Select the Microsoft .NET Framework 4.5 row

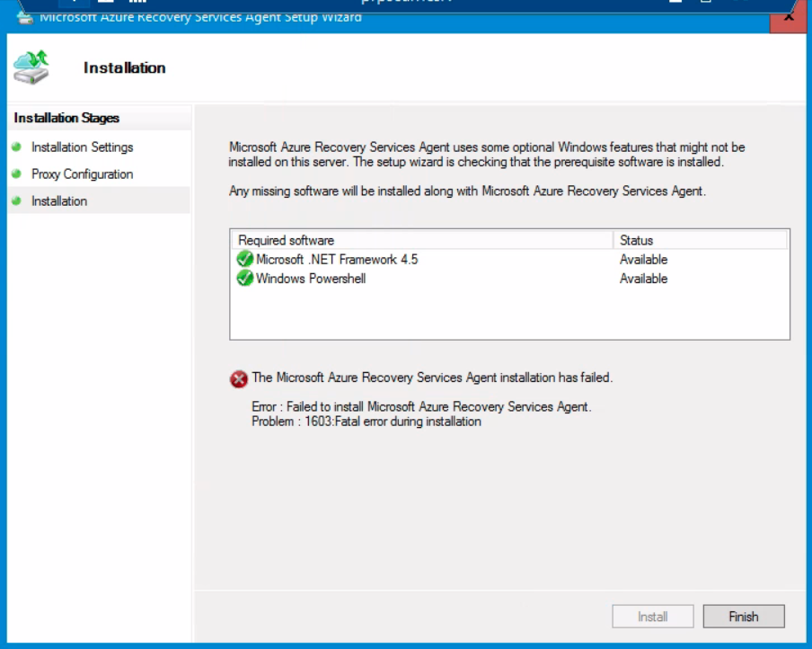click(509, 259)
